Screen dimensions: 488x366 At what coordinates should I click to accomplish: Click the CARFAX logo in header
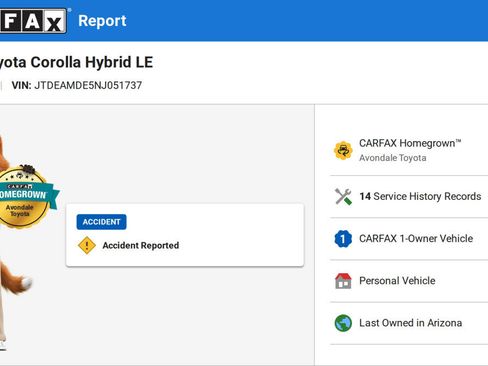(33, 21)
